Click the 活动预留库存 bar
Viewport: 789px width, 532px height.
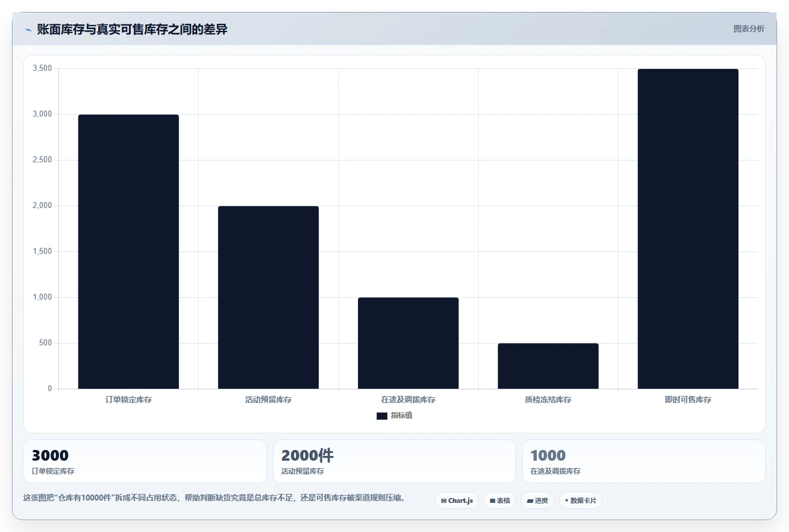[268, 297]
